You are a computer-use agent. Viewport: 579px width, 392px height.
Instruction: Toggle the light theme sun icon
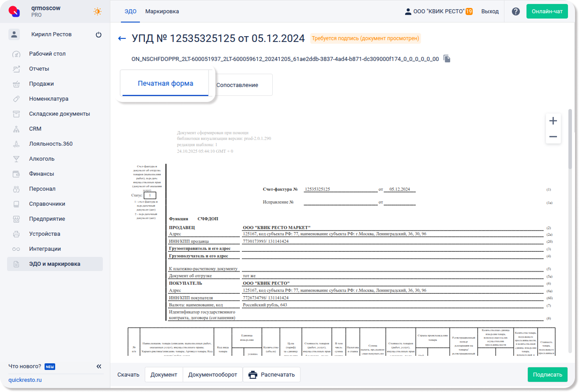(97, 11)
